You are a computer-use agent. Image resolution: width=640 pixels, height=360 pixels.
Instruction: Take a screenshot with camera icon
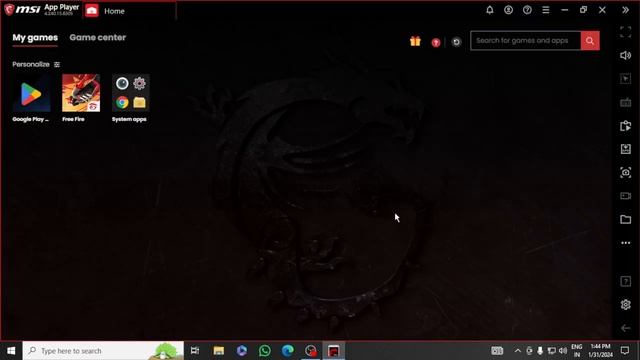[x=625, y=172]
